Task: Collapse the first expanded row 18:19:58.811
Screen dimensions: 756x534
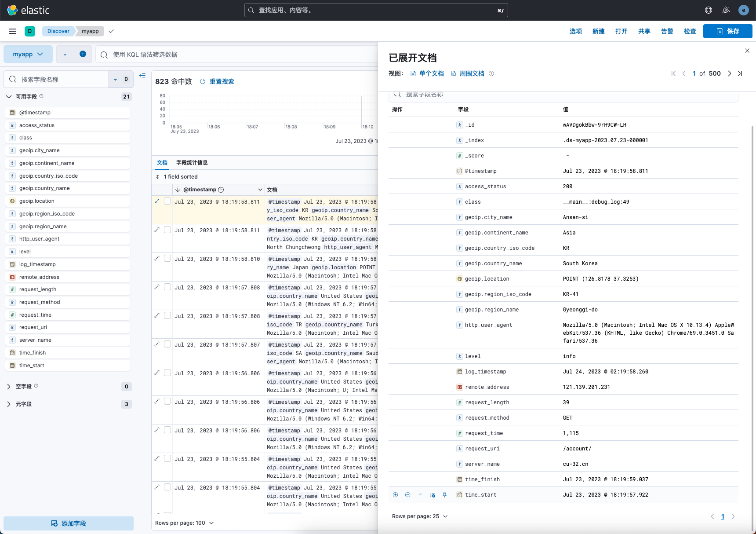Action: (157, 201)
